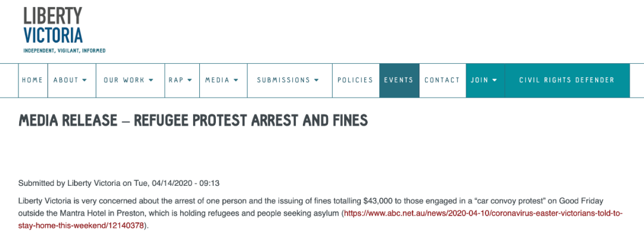Expand the Submissions dropdown arrow

(316, 80)
